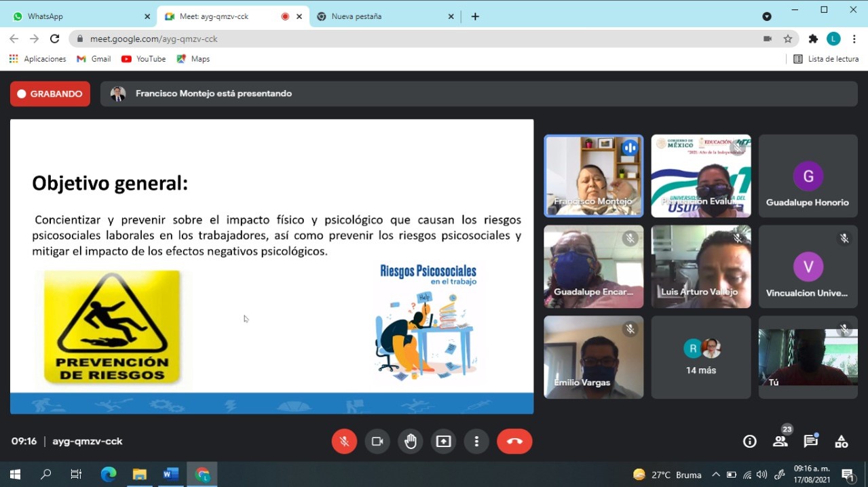Open more options three-dot menu in Meet

point(476,442)
